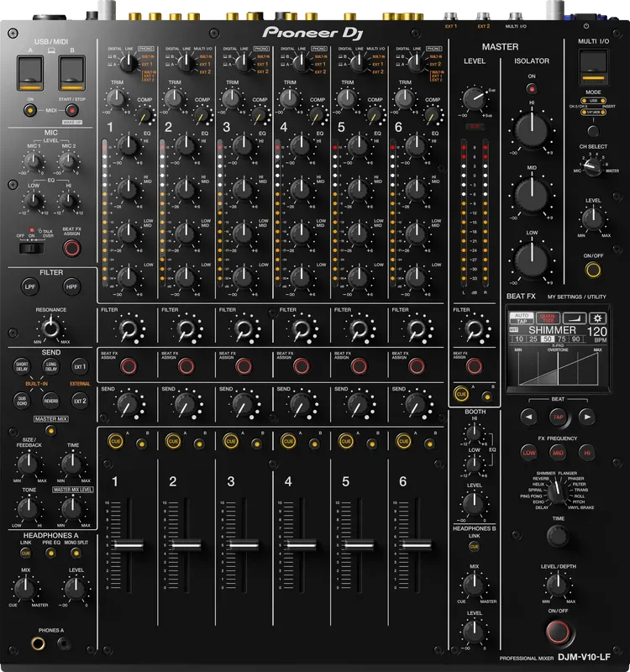The width and height of the screenshot is (630, 672).
Task: Select REVERB send effect
Action: (x=51, y=401)
